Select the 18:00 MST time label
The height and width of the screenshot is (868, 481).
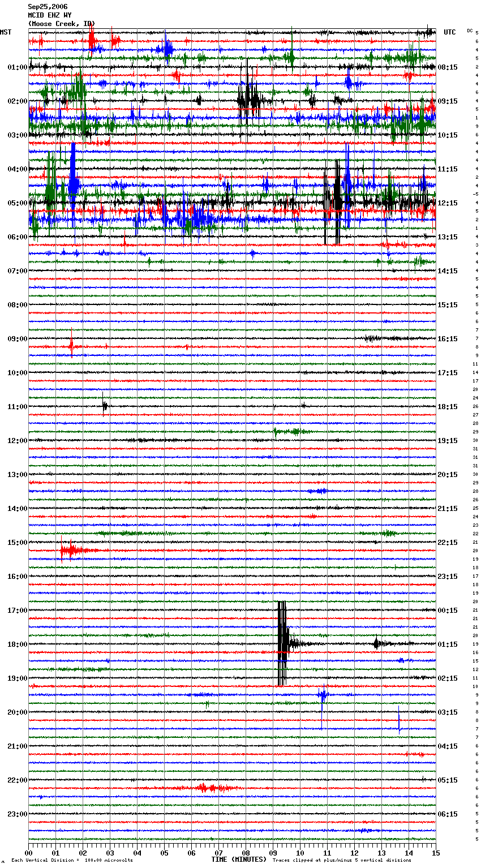[x=17, y=644]
